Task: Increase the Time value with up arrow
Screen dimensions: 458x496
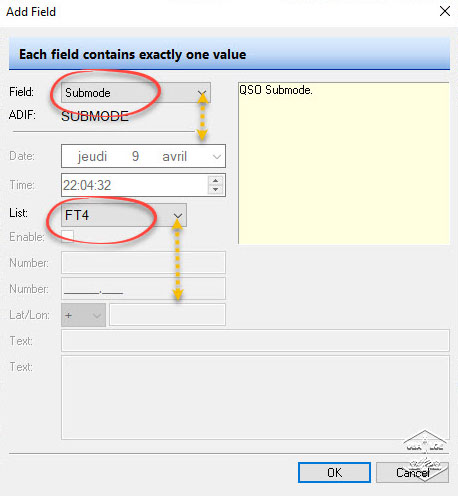Action: pyautogui.click(x=215, y=181)
